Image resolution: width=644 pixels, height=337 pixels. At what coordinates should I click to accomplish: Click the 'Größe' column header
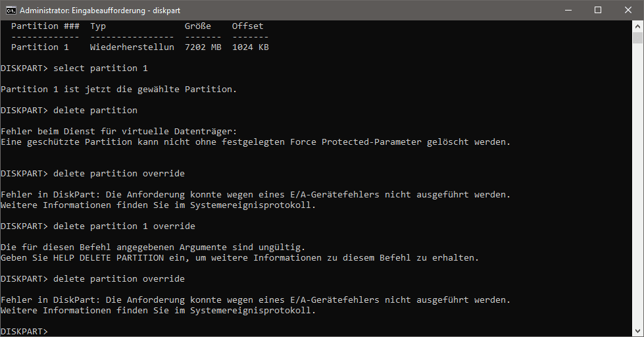[x=197, y=26]
